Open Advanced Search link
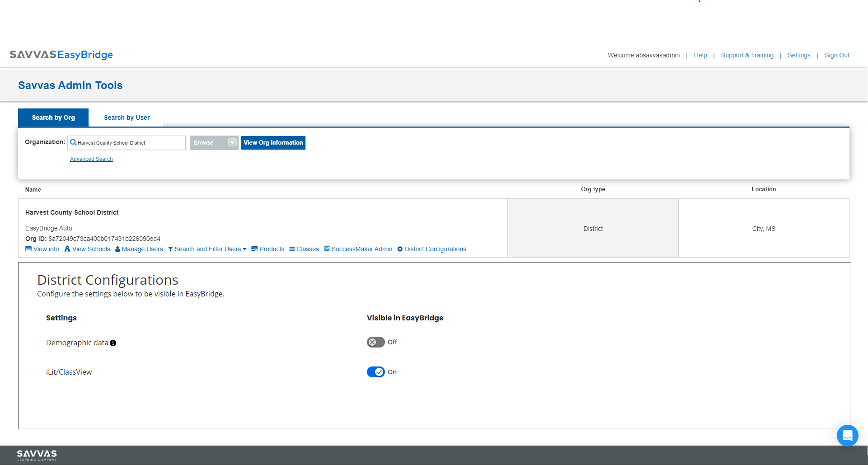Screen dimensions: 868x465 [91, 159]
